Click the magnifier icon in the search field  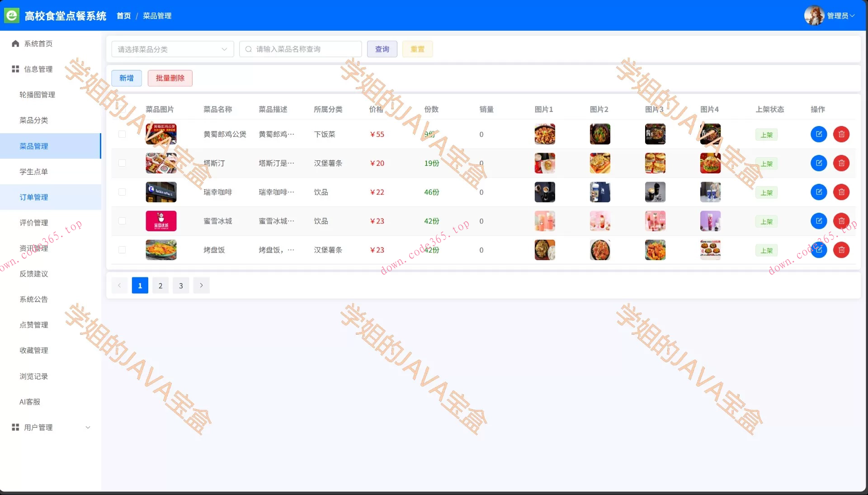pyautogui.click(x=248, y=49)
